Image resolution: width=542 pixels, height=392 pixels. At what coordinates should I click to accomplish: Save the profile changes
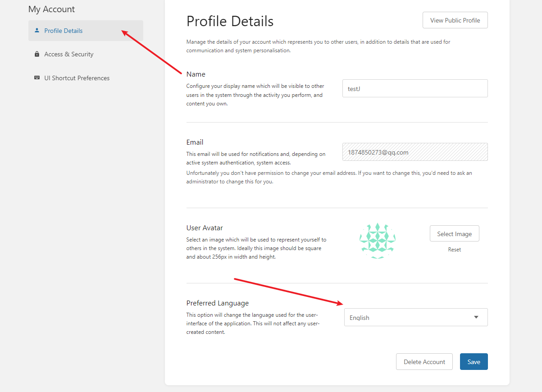click(474, 362)
